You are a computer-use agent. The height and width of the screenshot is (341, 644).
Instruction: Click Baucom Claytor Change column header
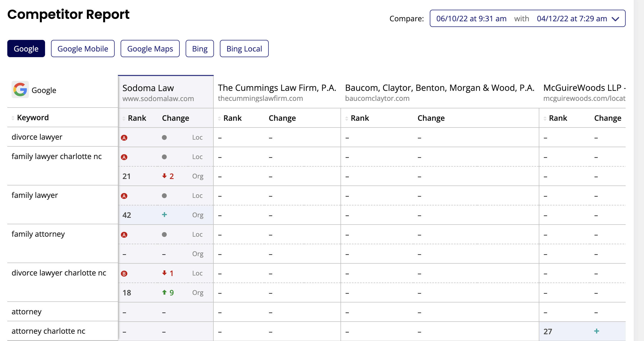[431, 118]
